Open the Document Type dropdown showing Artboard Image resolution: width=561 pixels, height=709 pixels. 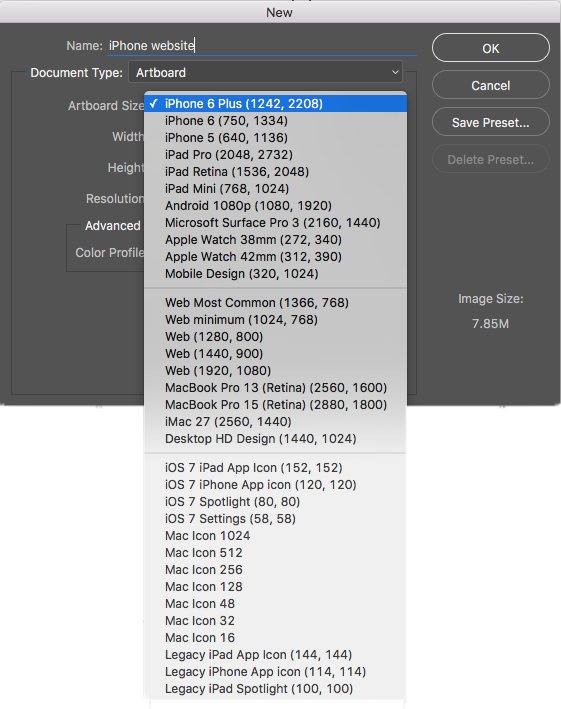coord(265,72)
